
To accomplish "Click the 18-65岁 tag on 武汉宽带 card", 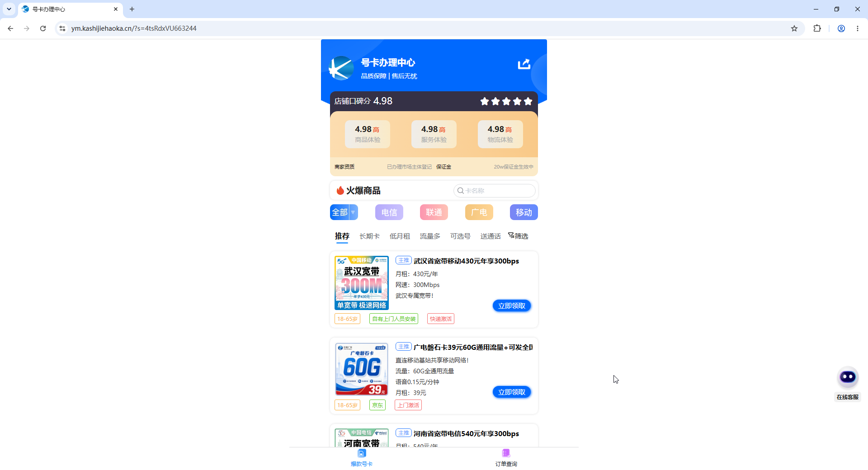I will tap(347, 319).
